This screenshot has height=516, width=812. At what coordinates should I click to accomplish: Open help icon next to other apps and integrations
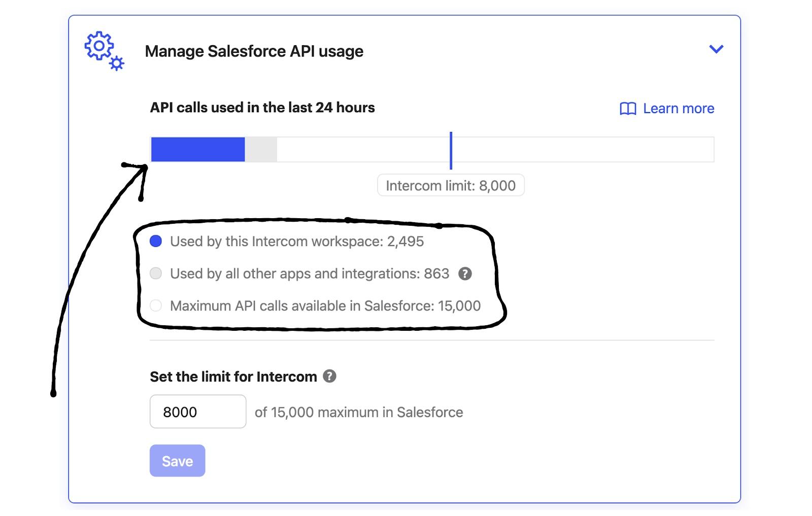465,274
